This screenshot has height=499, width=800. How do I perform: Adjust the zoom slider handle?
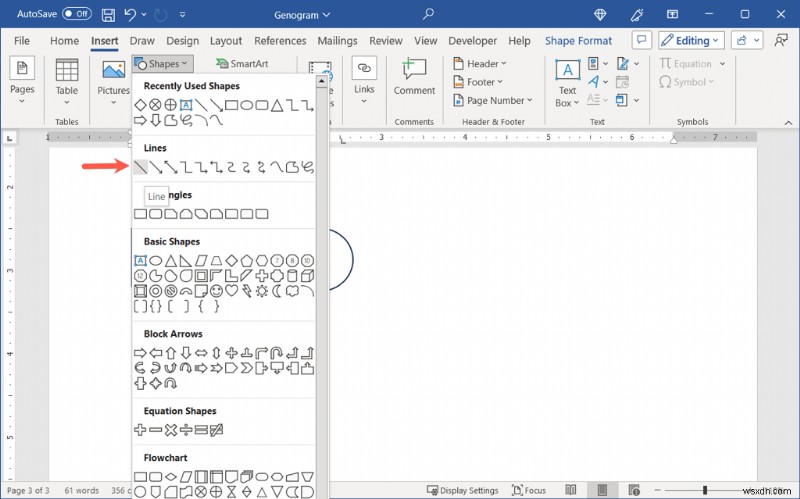[705, 490]
